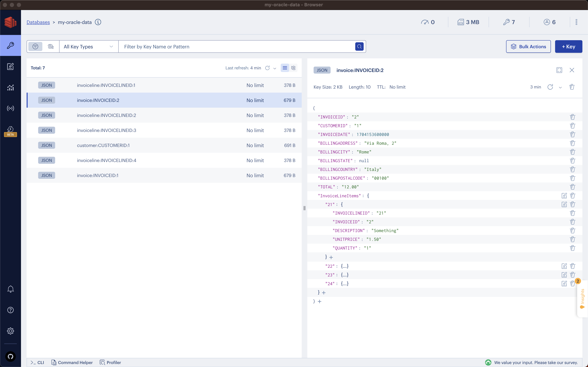The image size is (588, 367).
Task: Click the Bulk Actions button
Action: [x=528, y=47]
